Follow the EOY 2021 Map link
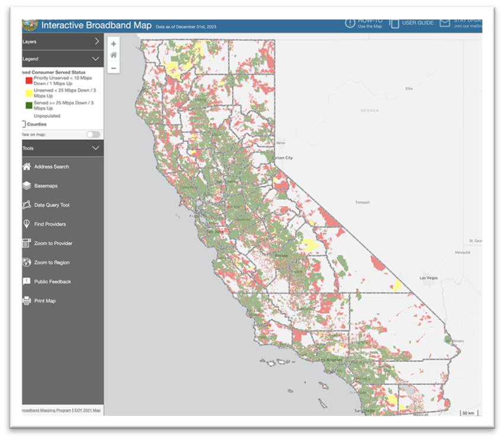The height and width of the screenshot is (440, 504). [87, 410]
